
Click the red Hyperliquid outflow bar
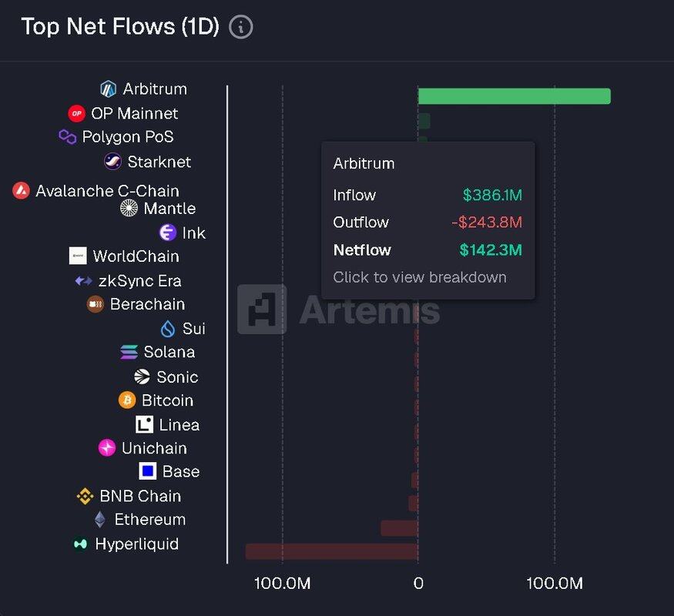point(331,551)
